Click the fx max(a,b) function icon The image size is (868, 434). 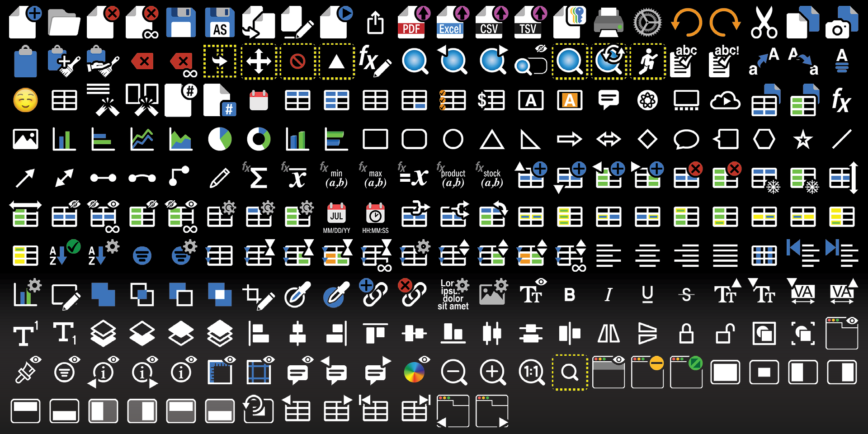[373, 175]
